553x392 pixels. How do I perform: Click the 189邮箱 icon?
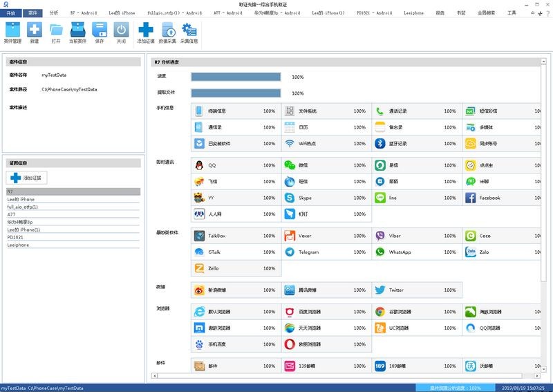pyautogui.click(x=379, y=366)
